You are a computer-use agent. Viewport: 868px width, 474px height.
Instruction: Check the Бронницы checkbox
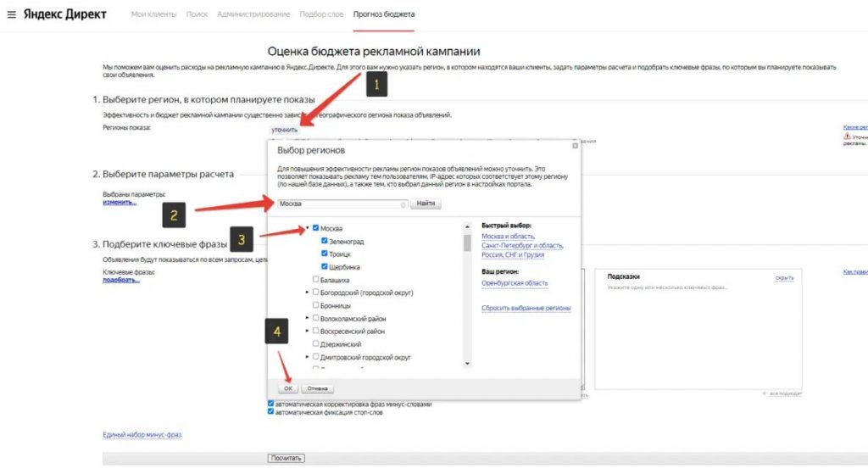click(x=315, y=305)
